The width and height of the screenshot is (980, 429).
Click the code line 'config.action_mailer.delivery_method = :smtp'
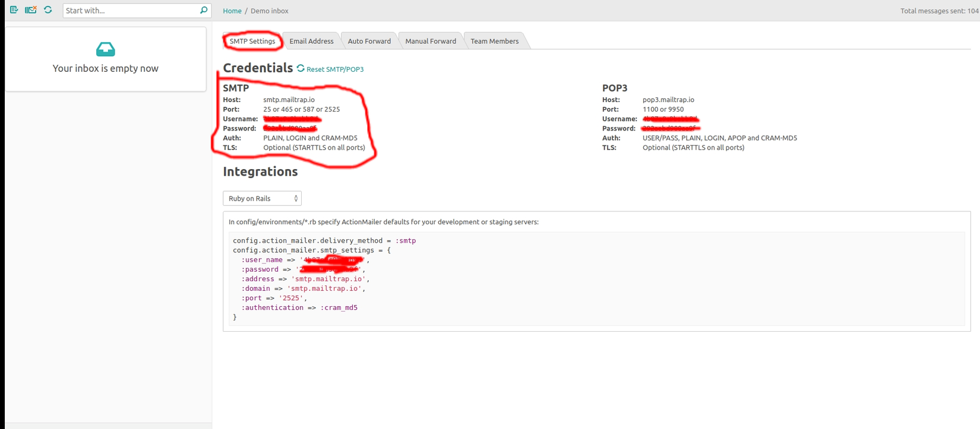[x=324, y=240]
